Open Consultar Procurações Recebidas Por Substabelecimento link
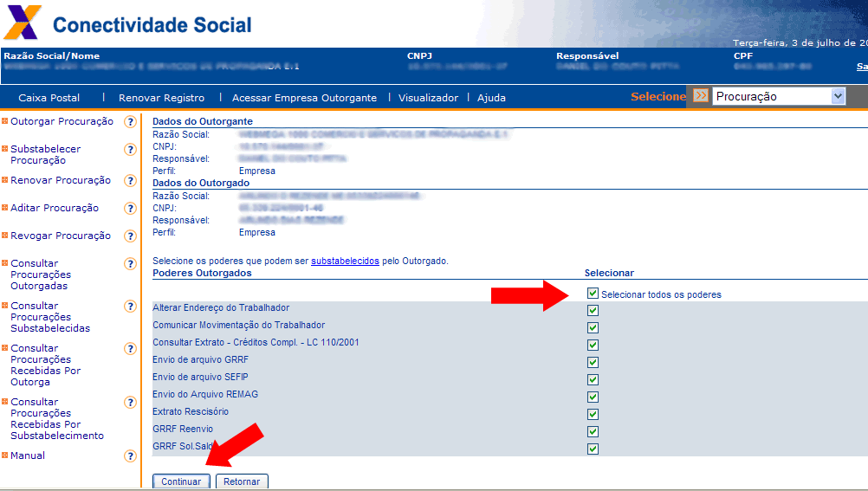Image resolution: width=868 pixels, height=491 pixels. point(57,418)
